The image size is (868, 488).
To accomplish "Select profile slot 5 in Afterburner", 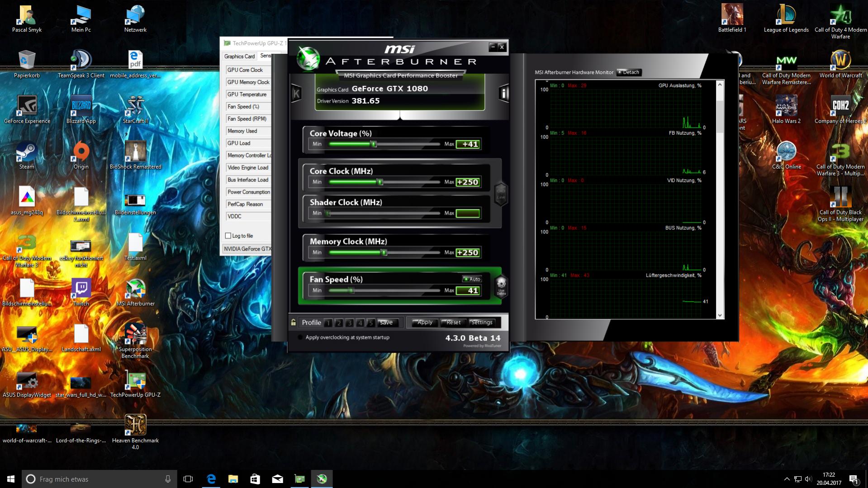I will coord(371,323).
